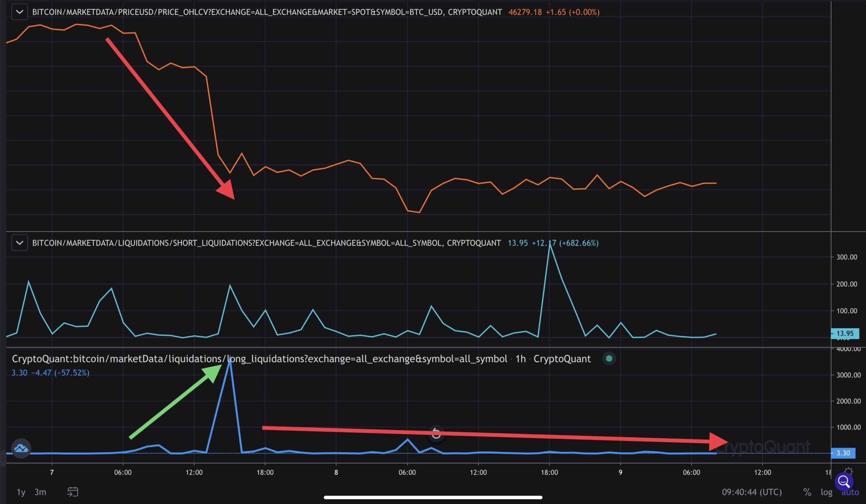This screenshot has width=866, height=504.
Task: Click the 3000.00 price scale label
Action: coord(848,375)
